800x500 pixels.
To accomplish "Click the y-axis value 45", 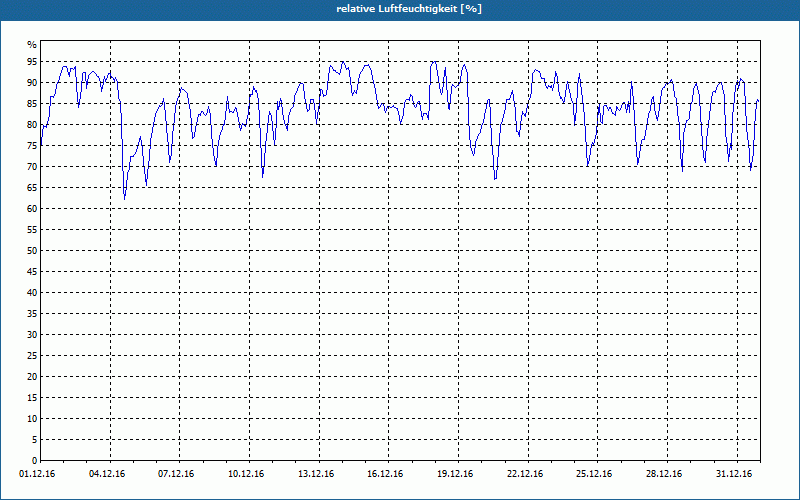I will [32, 272].
